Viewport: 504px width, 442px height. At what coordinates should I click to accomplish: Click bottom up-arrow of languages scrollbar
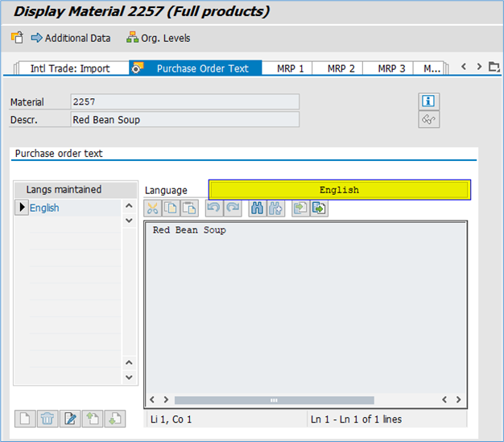click(129, 362)
